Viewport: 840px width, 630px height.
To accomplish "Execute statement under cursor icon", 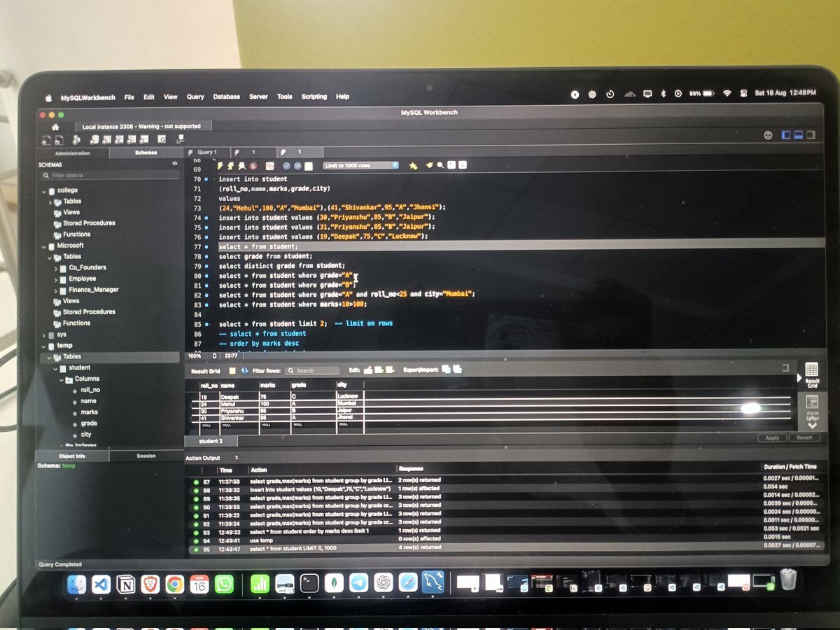I will tap(231, 166).
